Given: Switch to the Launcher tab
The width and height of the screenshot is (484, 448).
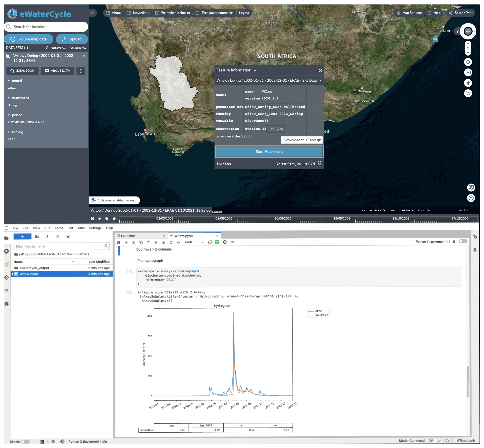Looking at the screenshot, I should [x=128, y=236].
